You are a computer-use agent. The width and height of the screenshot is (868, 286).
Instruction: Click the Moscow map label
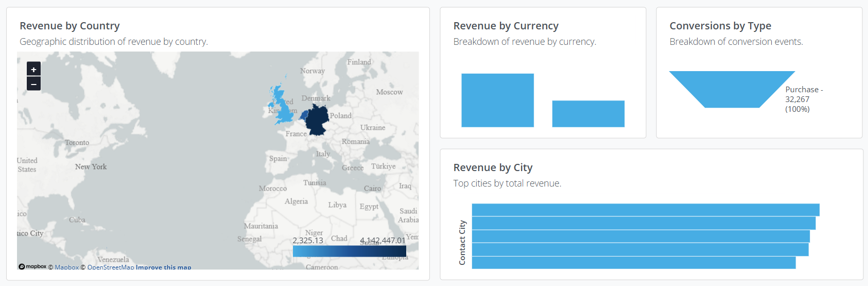[389, 92]
